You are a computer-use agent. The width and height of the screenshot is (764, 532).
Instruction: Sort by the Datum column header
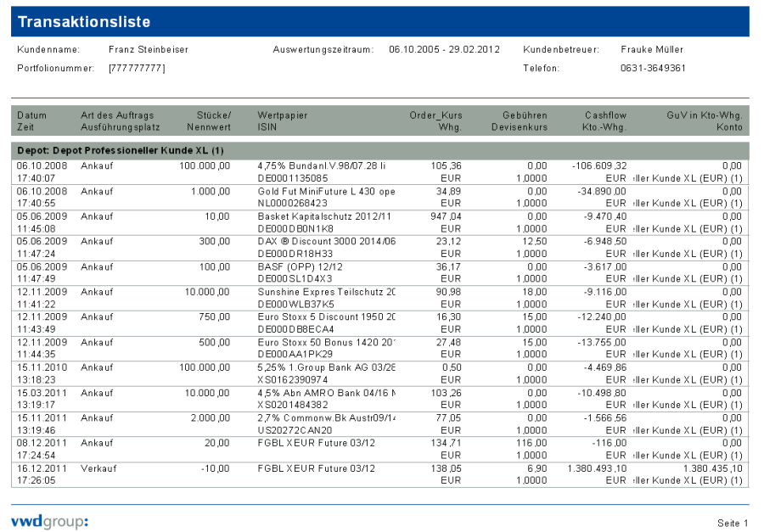pyautogui.click(x=31, y=115)
